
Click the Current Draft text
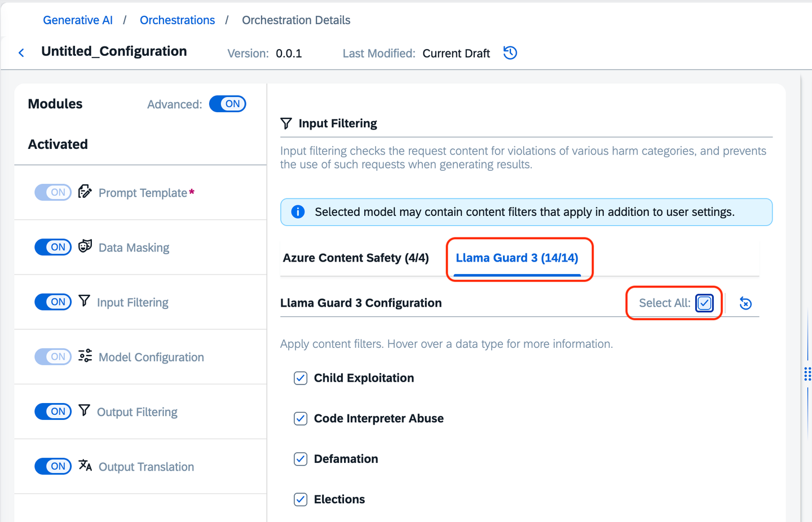[x=456, y=54]
